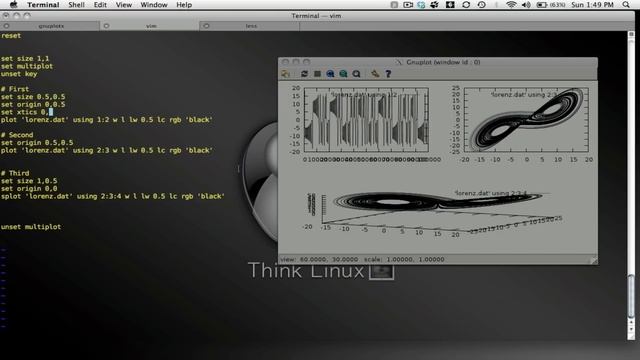Click the Terminal window vertical scrollbar thumb
640x360 pixels.
[631, 295]
